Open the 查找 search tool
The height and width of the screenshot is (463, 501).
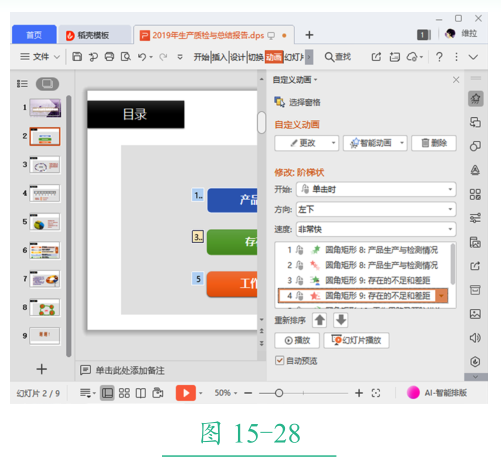(338, 57)
